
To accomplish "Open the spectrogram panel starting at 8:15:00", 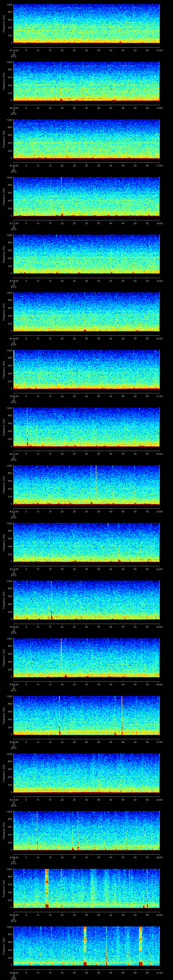I will coord(87,81).
